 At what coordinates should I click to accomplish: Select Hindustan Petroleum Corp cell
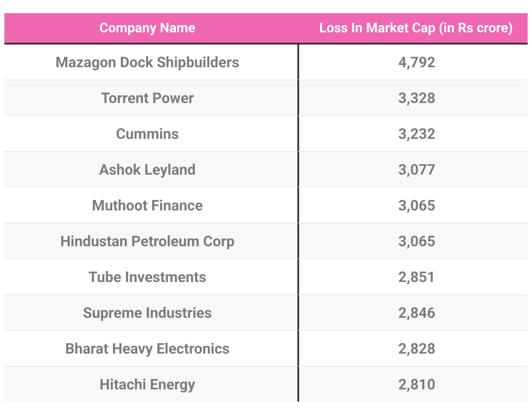point(147,241)
